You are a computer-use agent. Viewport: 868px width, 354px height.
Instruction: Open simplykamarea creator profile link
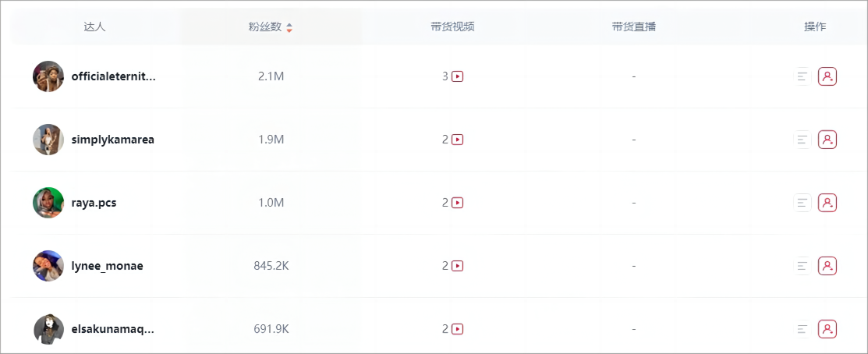click(x=112, y=140)
